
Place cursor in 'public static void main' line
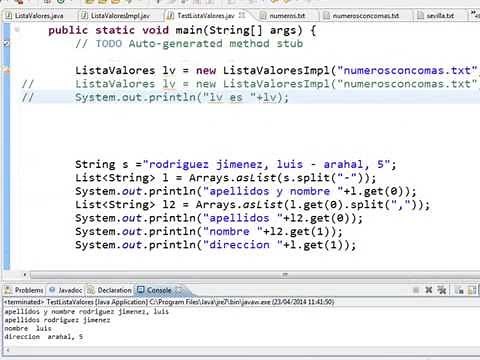pos(182,30)
